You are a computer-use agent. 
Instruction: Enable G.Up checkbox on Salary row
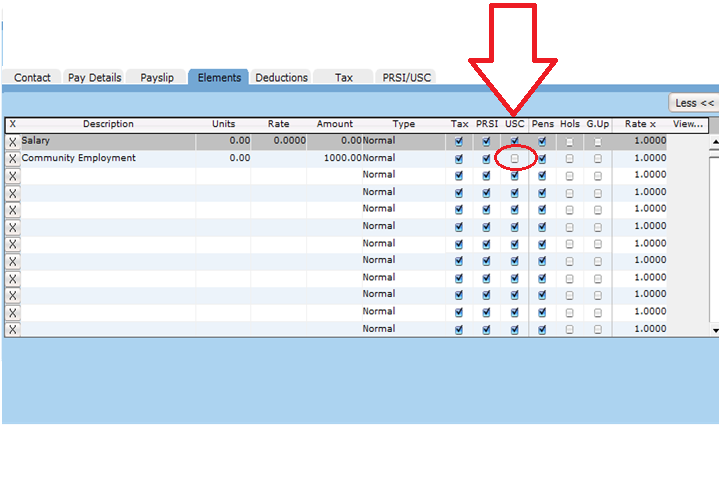point(598,142)
